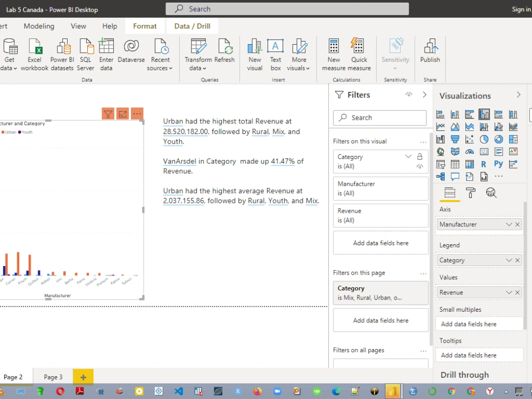Remove Manufacturer from Axis
532x399 pixels.
click(518, 225)
